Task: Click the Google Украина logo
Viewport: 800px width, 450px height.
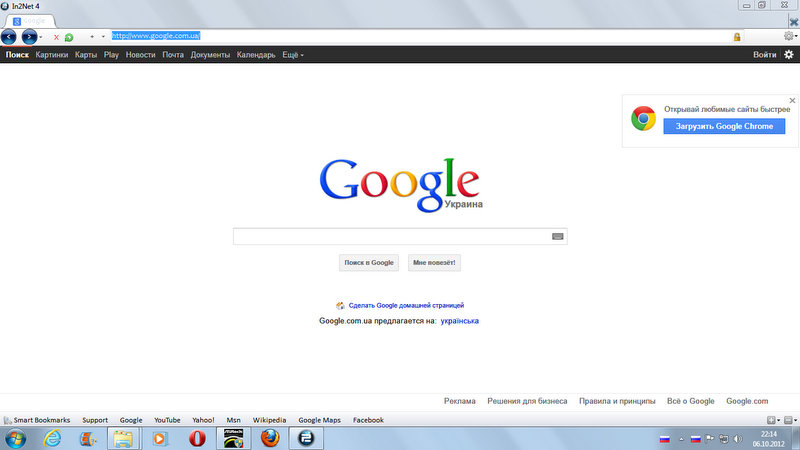Action: click(401, 185)
